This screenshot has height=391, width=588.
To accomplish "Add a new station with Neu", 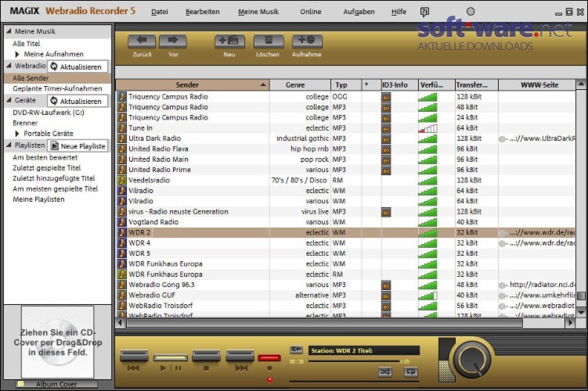I will point(229,41).
